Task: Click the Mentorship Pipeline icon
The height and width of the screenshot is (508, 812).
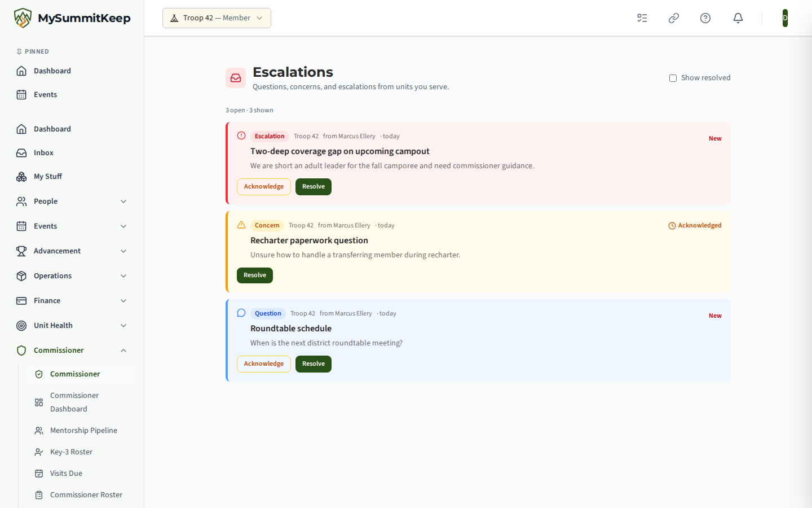Action: pyautogui.click(x=39, y=431)
